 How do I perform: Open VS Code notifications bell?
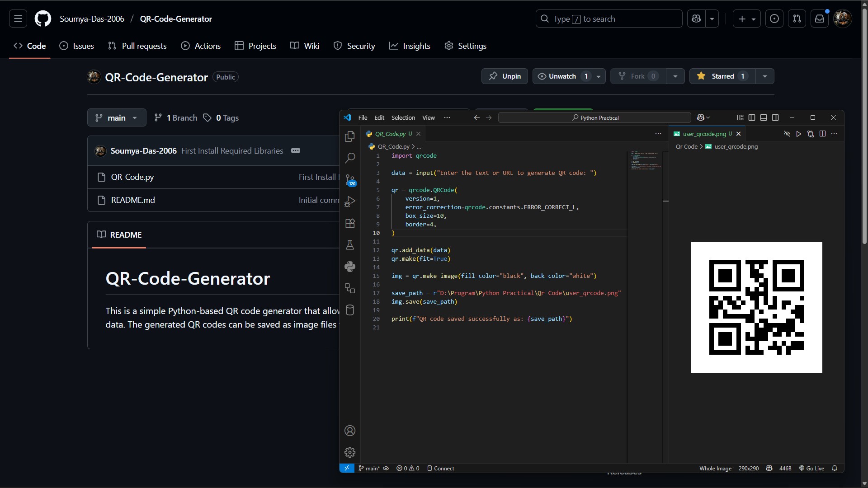(835, 468)
